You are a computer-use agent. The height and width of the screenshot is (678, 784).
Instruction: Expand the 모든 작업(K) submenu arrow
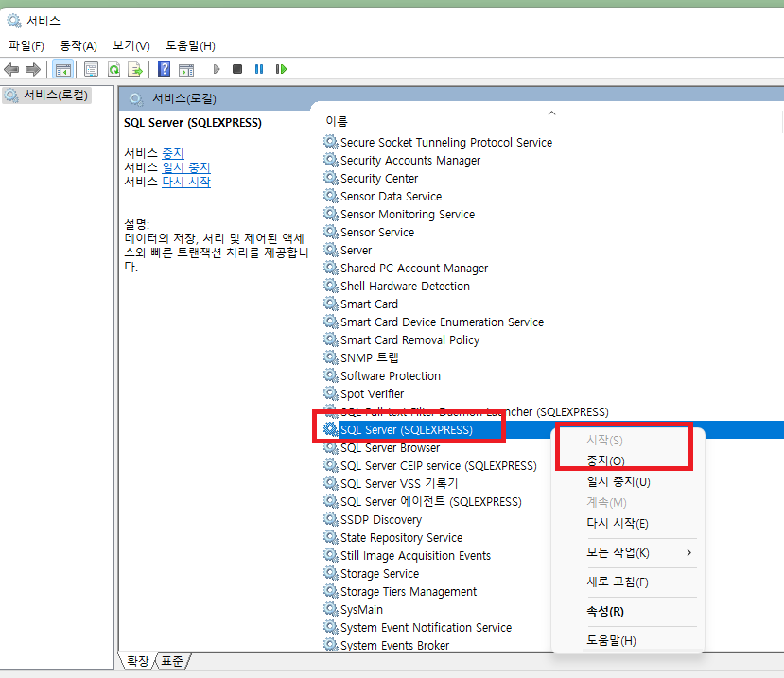click(x=689, y=552)
